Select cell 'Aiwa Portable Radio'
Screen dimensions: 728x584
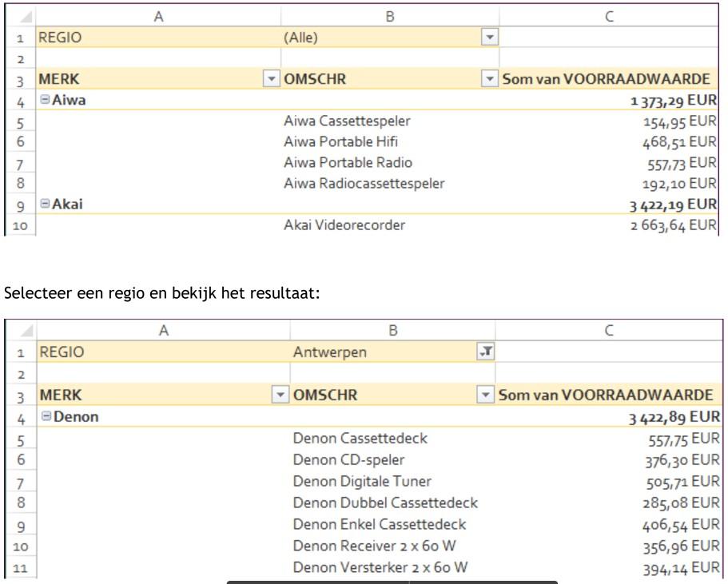[x=348, y=162]
